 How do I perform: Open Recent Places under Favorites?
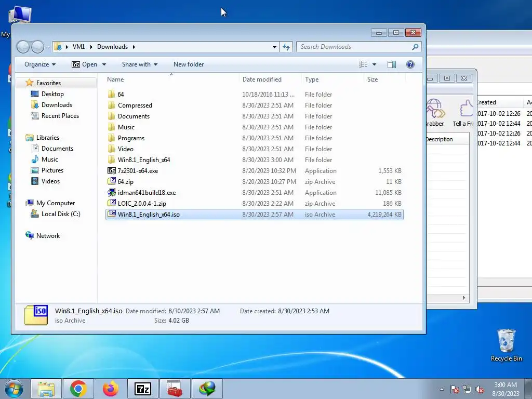click(x=60, y=116)
